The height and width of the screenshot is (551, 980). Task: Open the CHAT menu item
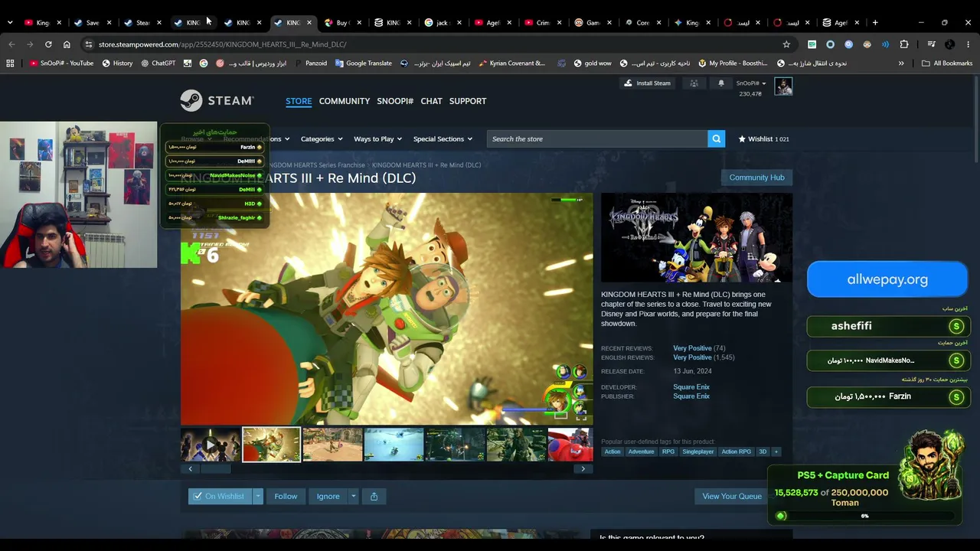click(431, 101)
